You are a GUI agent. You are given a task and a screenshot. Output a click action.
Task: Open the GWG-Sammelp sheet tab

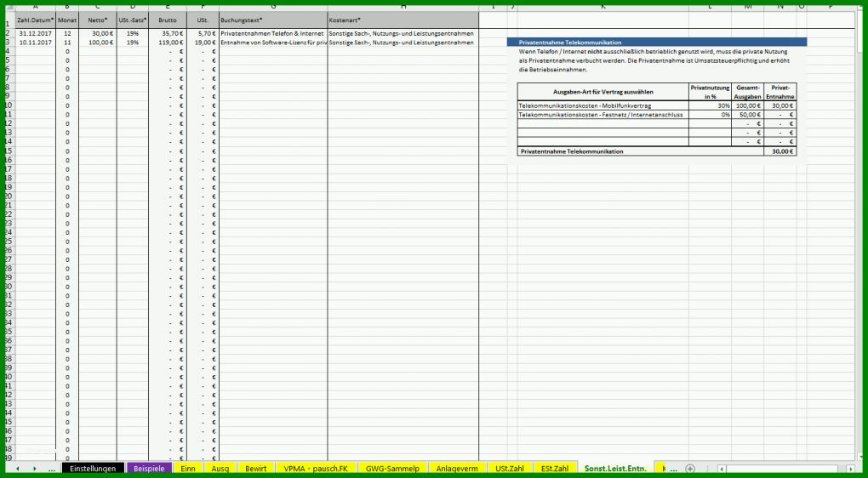point(392,469)
